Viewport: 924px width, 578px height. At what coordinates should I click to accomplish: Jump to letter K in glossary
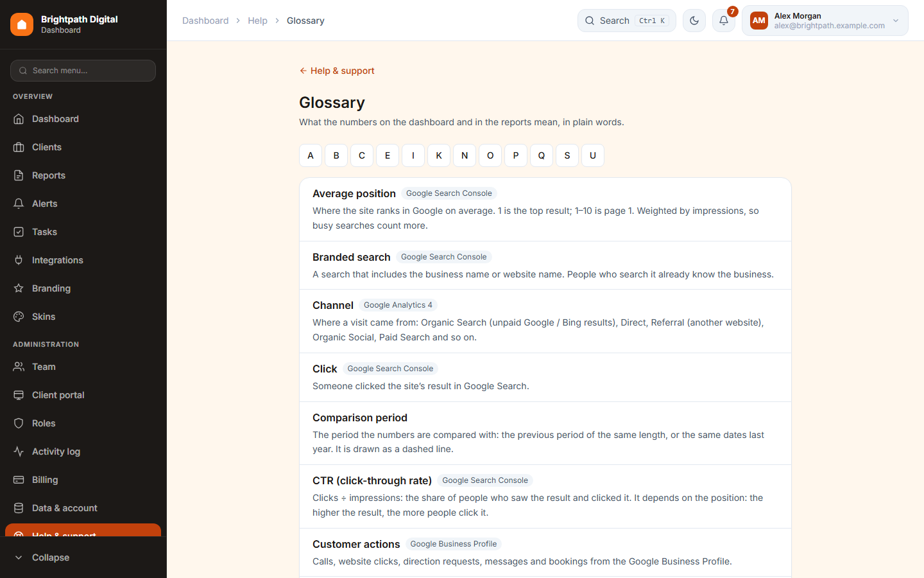coord(439,155)
